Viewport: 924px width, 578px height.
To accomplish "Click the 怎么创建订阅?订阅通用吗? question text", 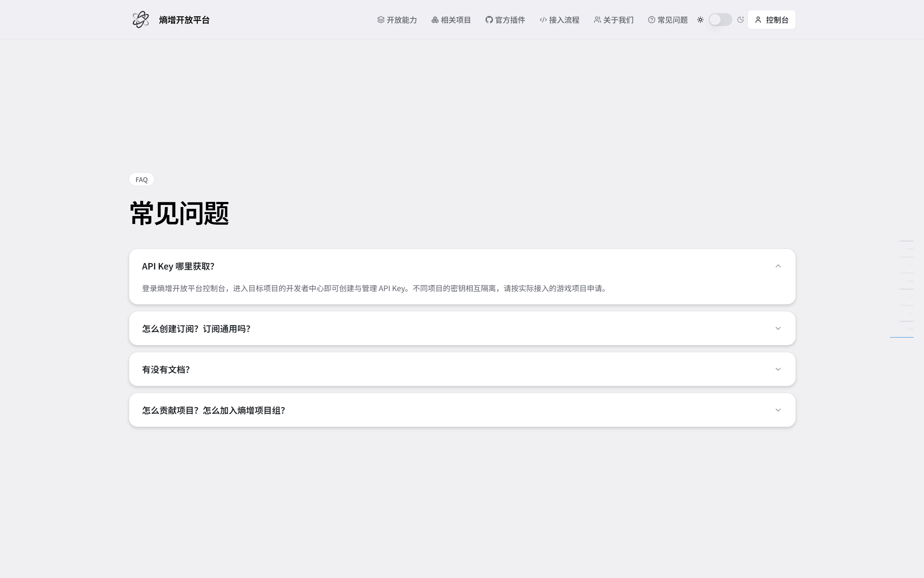I will click(x=196, y=329).
